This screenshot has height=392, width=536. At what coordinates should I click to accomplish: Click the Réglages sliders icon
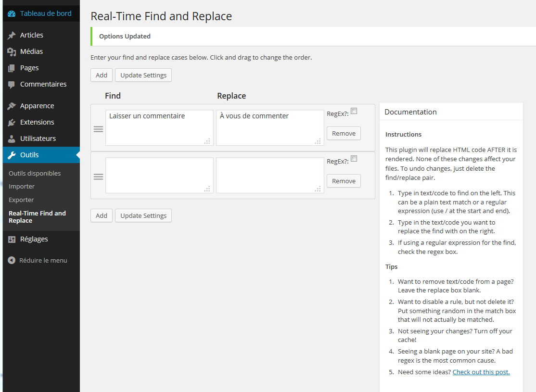tap(12, 239)
